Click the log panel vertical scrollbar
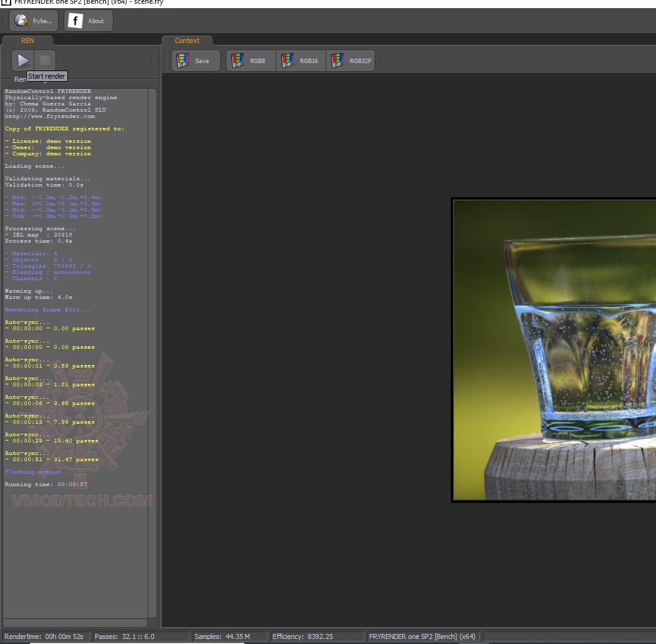Image resolution: width=656 pixels, height=644 pixels. pyautogui.click(x=152, y=353)
